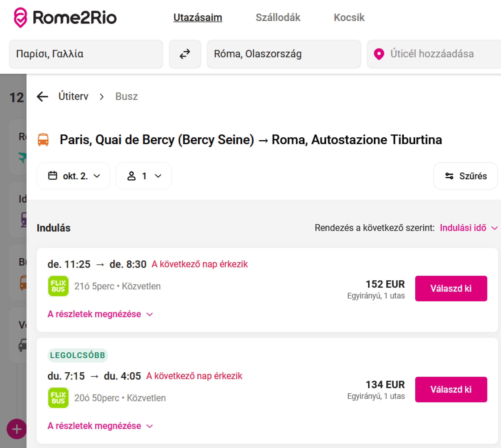Select the cheapest 134 EUR trip

click(x=451, y=389)
